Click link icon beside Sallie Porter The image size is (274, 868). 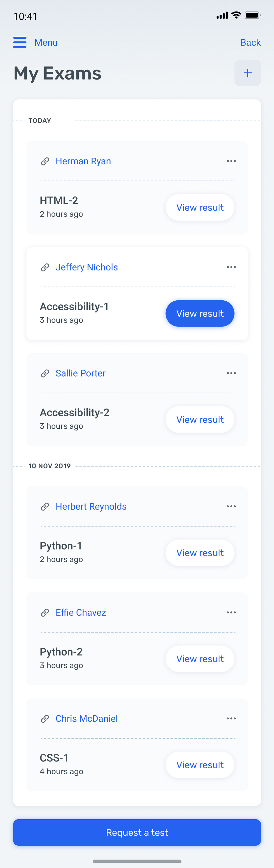point(45,373)
